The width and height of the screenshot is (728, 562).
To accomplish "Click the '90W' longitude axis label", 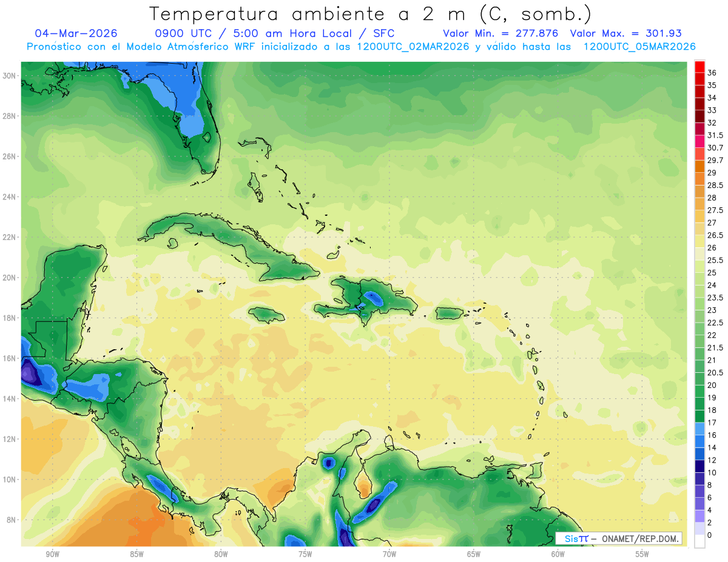I will tap(52, 554).
